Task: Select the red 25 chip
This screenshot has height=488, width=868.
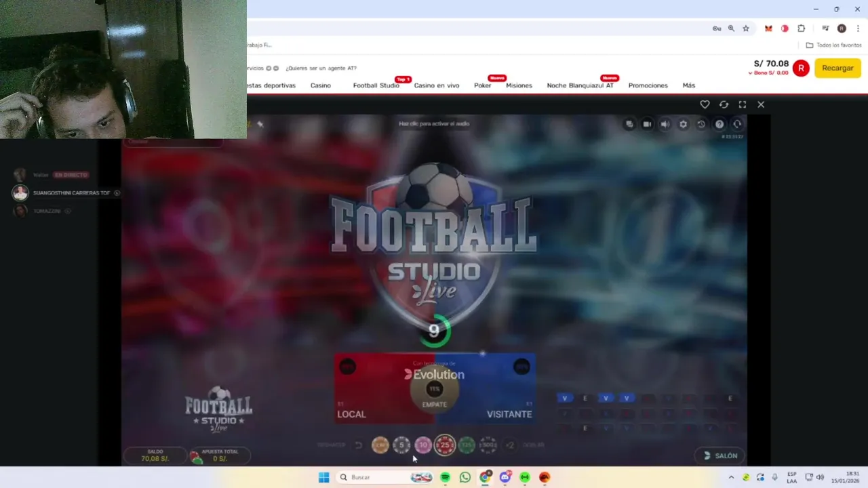Action: point(445,445)
